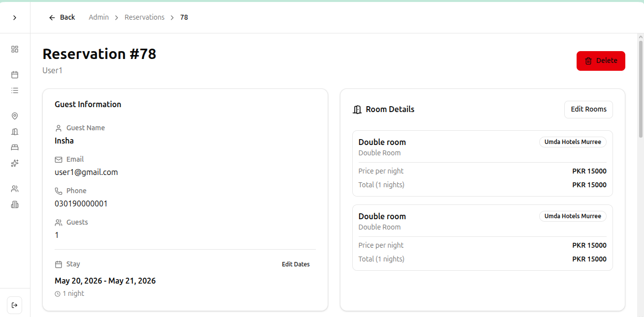This screenshot has width=644, height=317.
Task: Click email user1@gmail.com
Action: [x=86, y=172]
